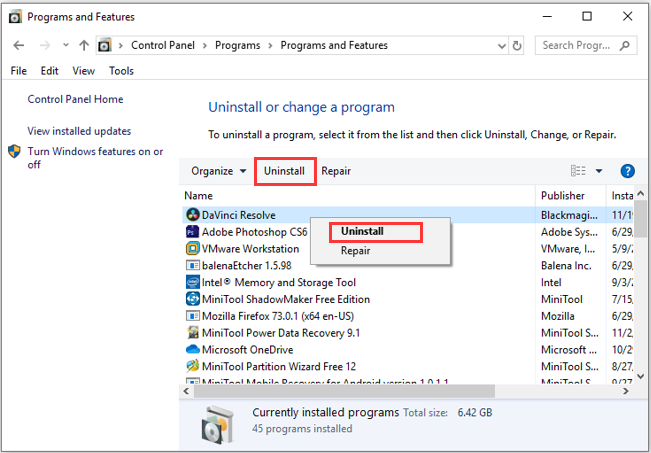Expand the address bar history dropdown
This screenshot has width=651, height=453.
(502, 46)
